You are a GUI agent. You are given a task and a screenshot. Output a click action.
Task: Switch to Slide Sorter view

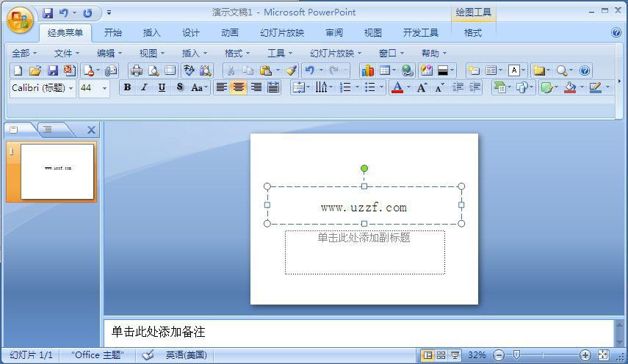(441, 354)
